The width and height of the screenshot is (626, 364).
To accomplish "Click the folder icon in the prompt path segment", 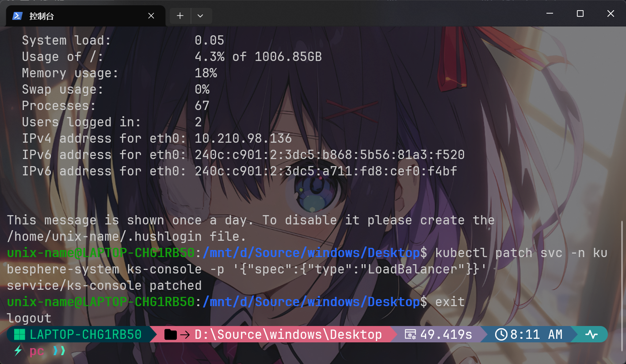I will tap(171, 334).
